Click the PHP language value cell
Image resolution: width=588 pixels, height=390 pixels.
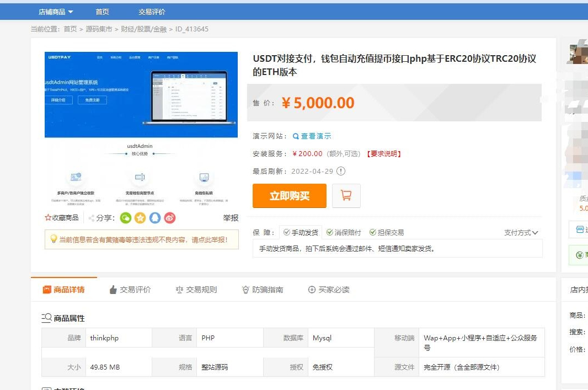point(230,338)
